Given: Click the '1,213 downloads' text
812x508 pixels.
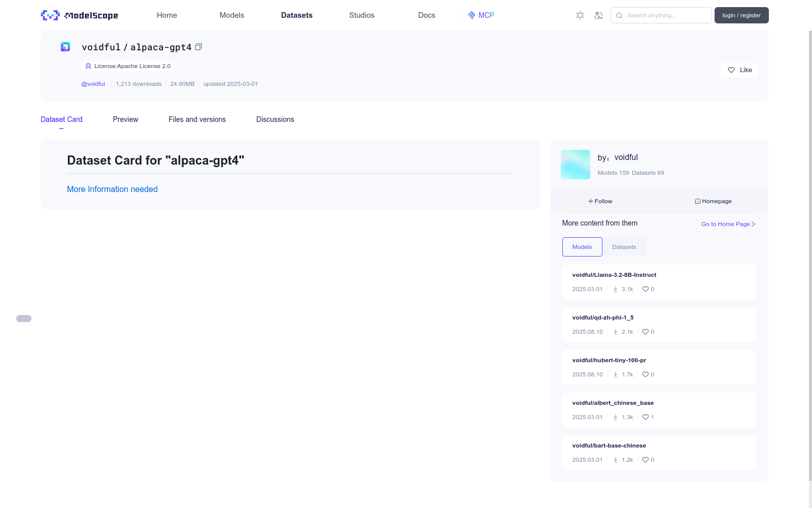Looking at the screenshot, I should click(x=139, y=84).
